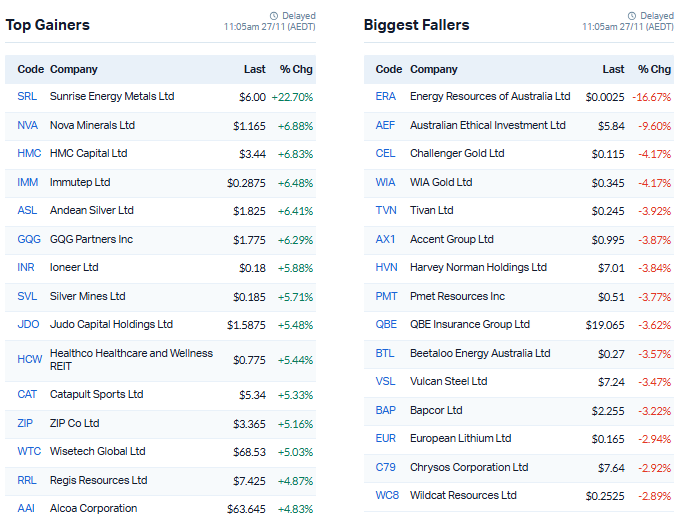Open the QBE stock code link
This screenshot has width=685, height=520.
click(x=386, y=324)
